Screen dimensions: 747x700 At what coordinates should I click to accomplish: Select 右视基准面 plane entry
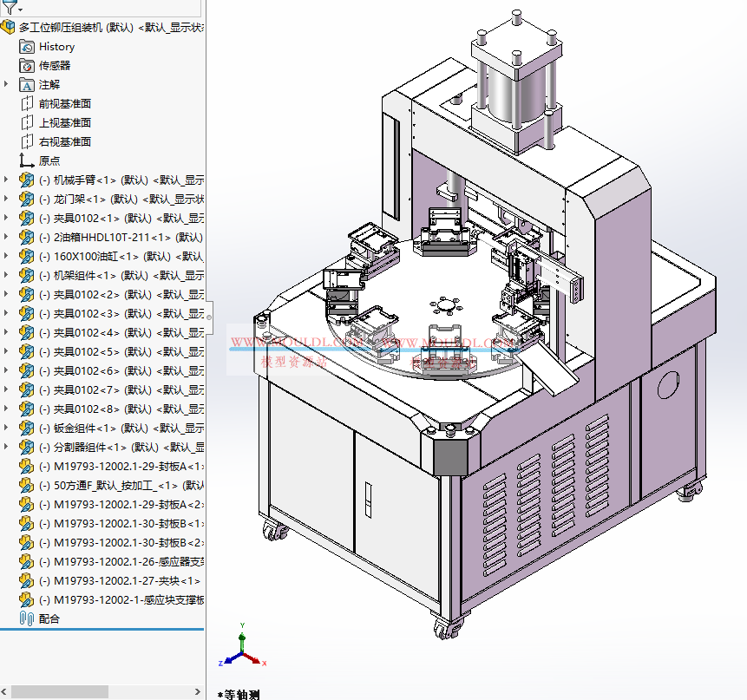(64, 142)
